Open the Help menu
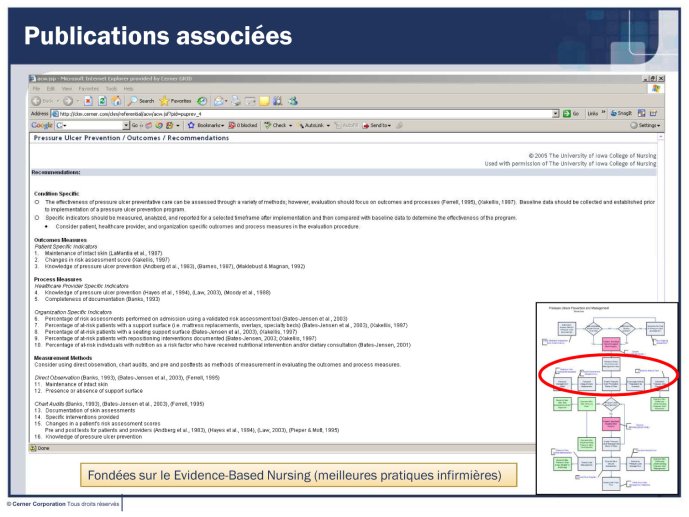Viewport: 689px width, 517px height. [x=128, y=88]
